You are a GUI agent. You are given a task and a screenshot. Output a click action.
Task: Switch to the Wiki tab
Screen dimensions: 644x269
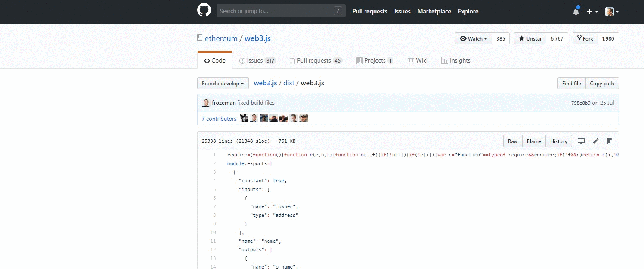pyautogui.click(x=417, y=60)
